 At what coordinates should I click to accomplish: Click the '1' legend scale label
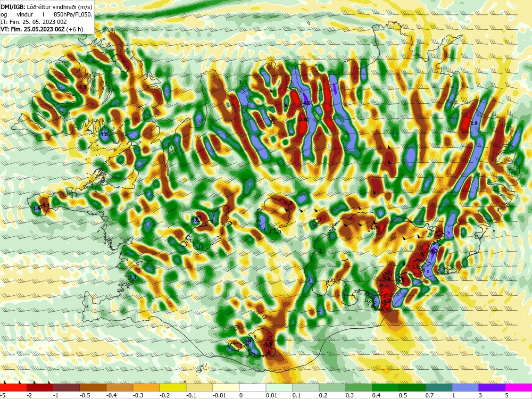tap(454, 395)
